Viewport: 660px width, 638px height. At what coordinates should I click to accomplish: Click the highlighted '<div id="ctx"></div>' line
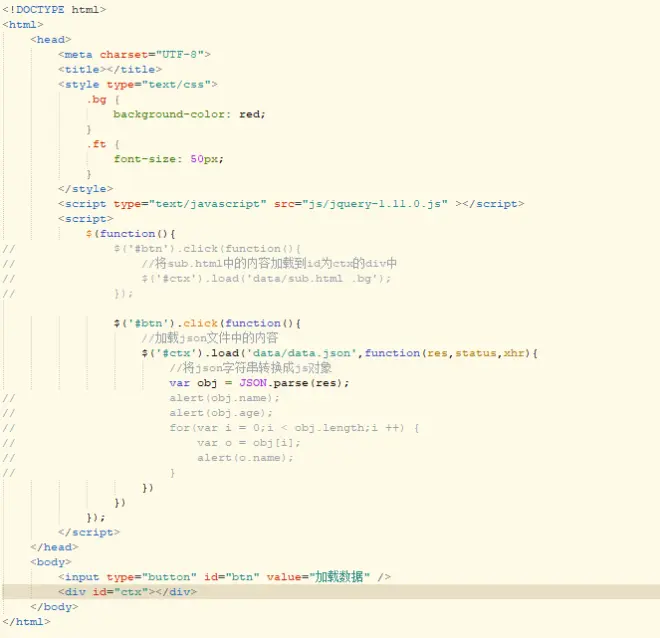click(128, 592)
